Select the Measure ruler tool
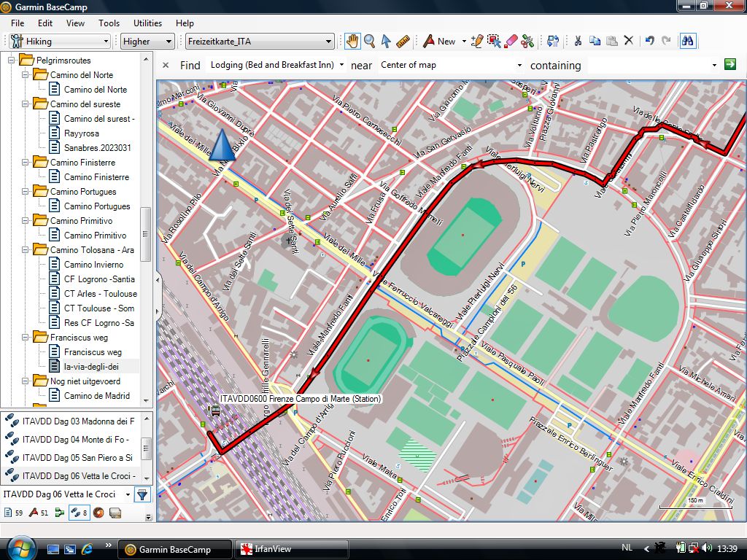The image size is (747, 560). tap(403, 42)
